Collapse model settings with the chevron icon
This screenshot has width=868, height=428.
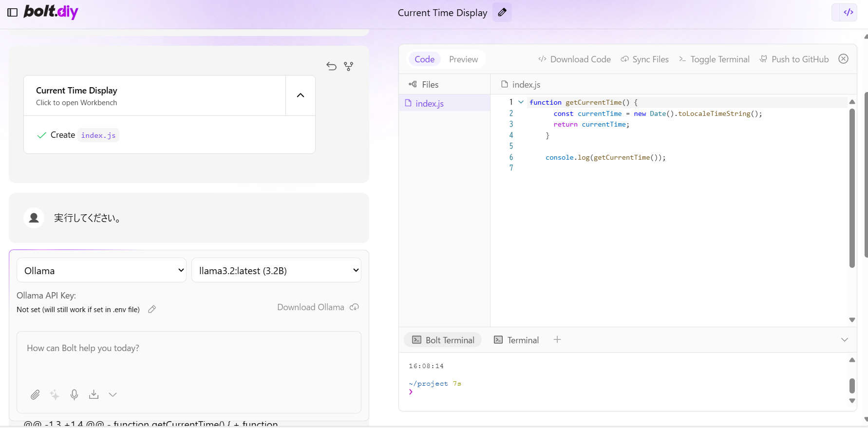(113, 395)
